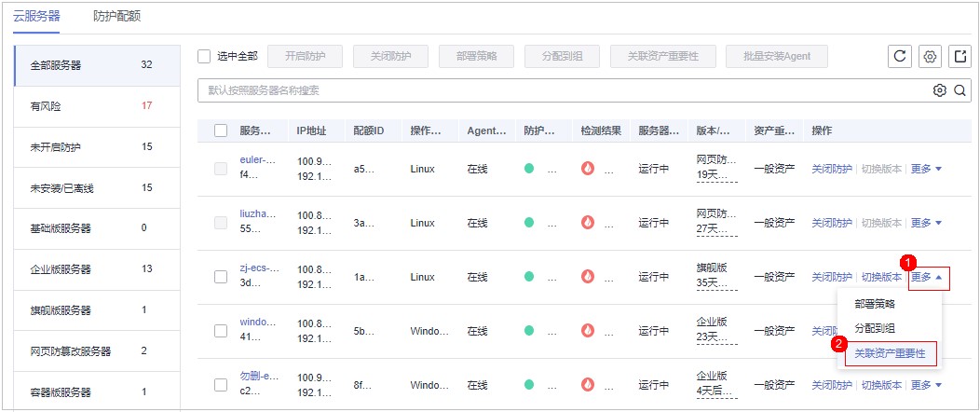Click the 批量安装Agent toolbar button

(x=777, y=56)
